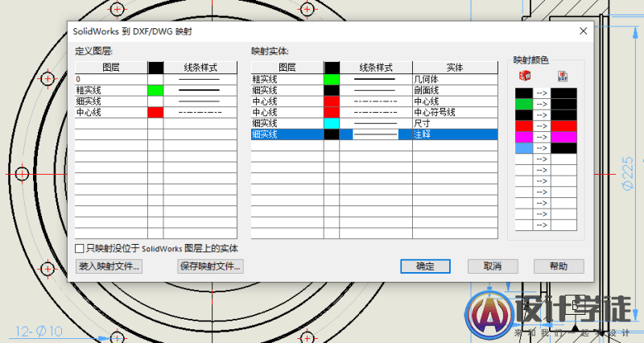644x343 pixels.
Task: Click the light blue source color in 映射颜色
Action: pyautogui.click(x=524, y=148)
